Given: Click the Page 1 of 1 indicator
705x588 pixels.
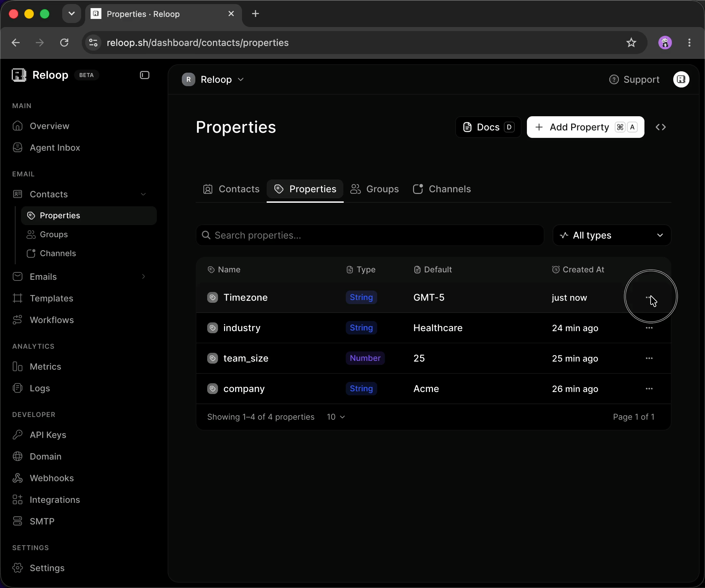Looking at the screenshot, I should (x=634, y=417).
